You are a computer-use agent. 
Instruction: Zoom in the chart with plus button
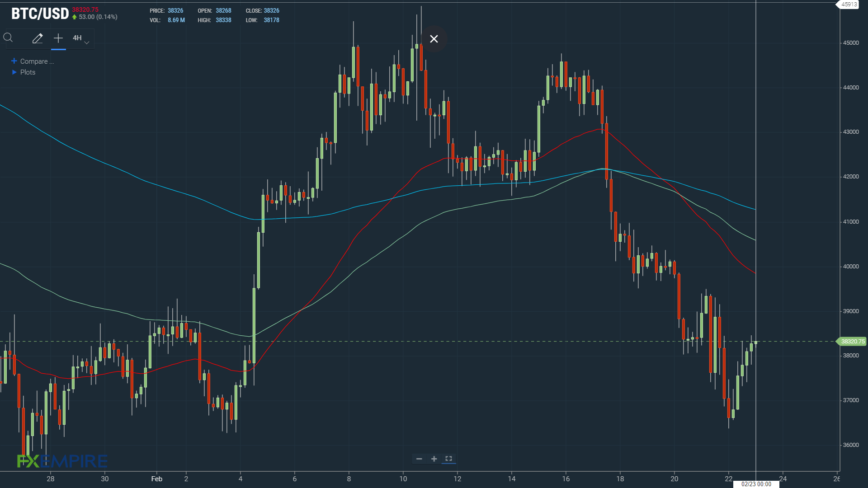[434, 459]
